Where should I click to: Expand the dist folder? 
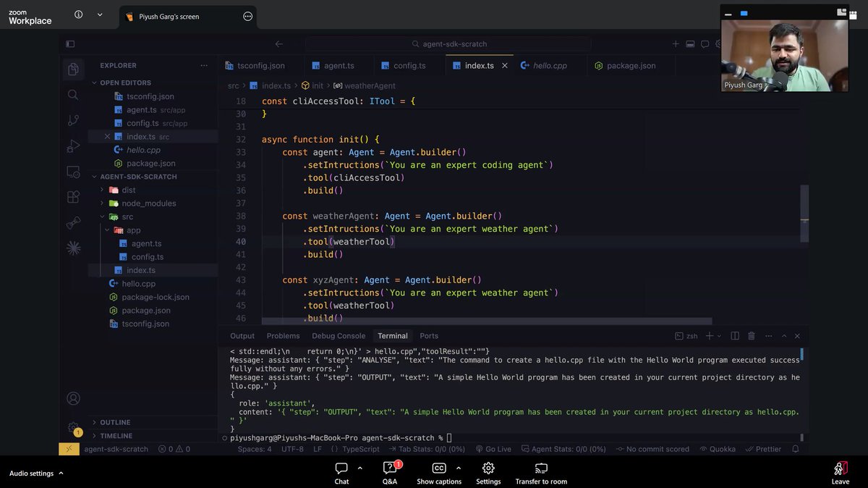tap(129, 190)
